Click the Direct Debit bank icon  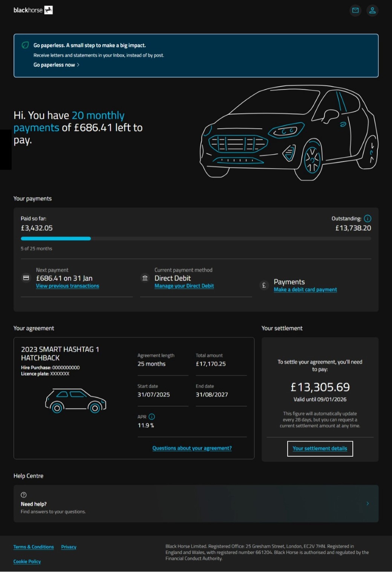click(x=145, y=278)
